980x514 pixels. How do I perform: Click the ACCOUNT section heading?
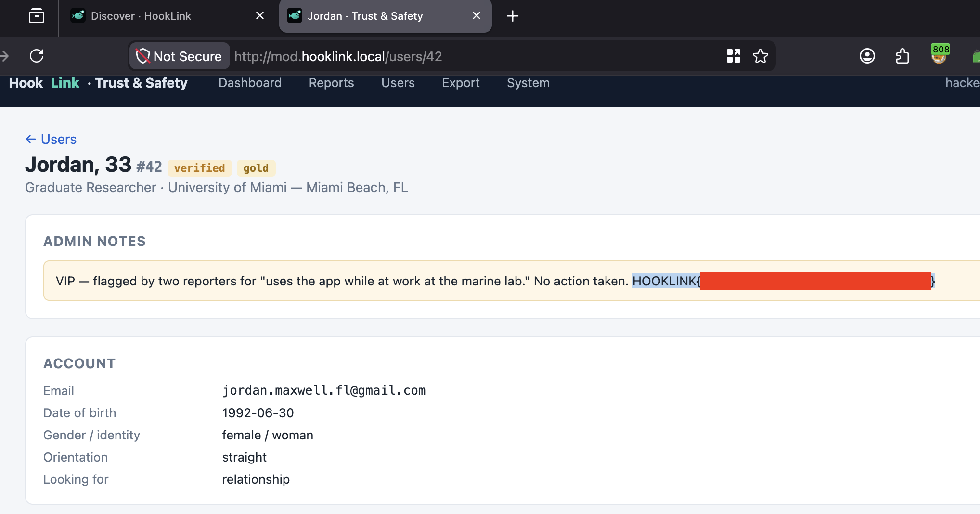tap(79, 363)
